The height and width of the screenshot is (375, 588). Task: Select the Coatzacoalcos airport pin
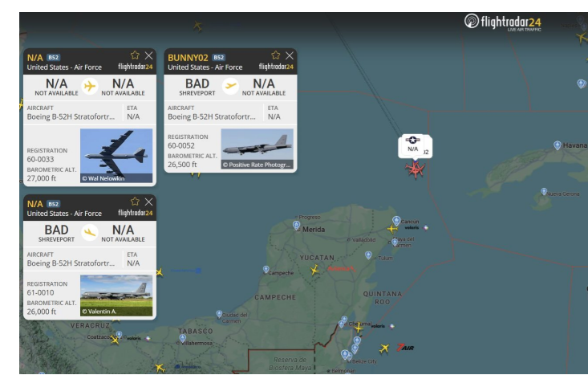click(119, 334)
